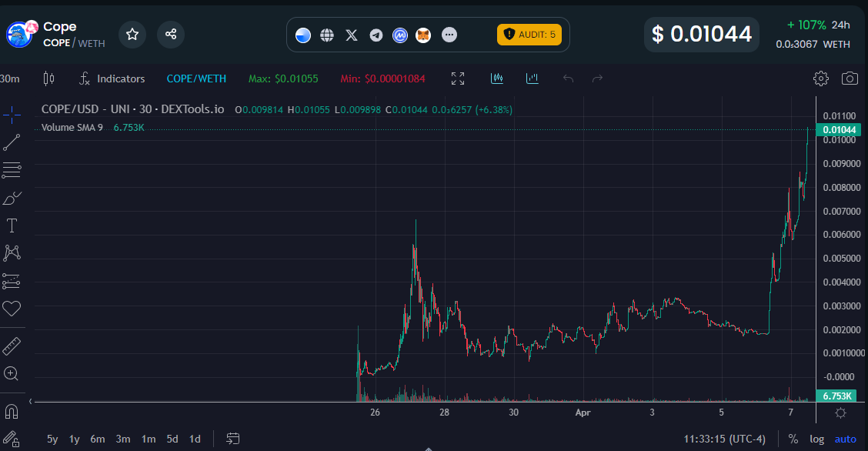
Task: Toggle auto scale mode
Action: pos(846,439)
